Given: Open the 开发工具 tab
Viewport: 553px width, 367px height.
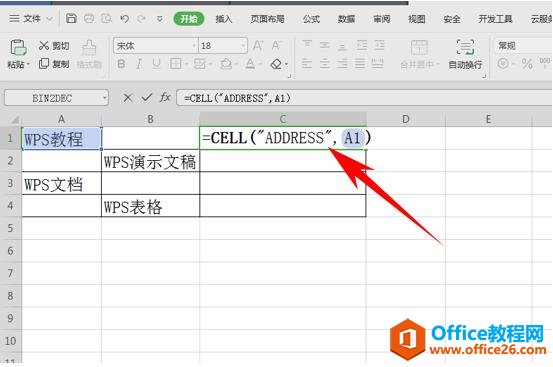Looking at the screenshot, I should 495,19.
